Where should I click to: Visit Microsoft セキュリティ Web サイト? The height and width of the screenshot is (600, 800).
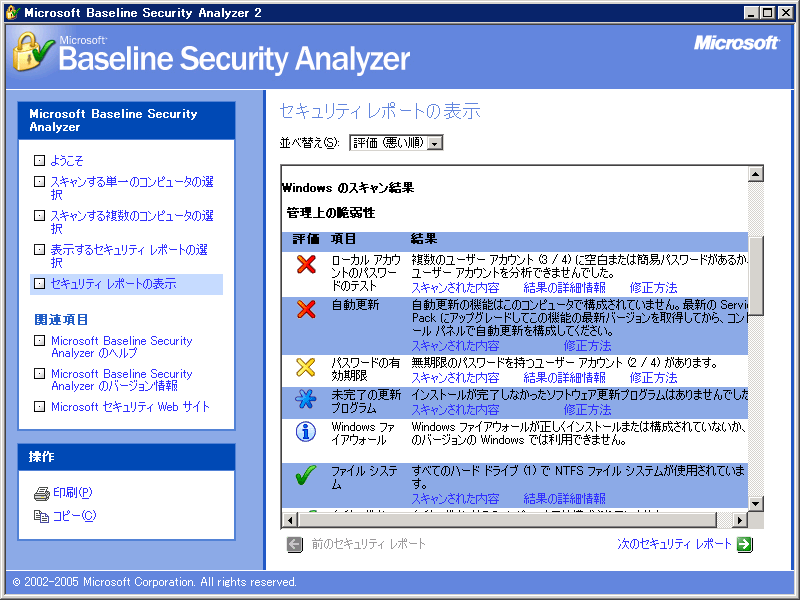[x=130, y=407]
